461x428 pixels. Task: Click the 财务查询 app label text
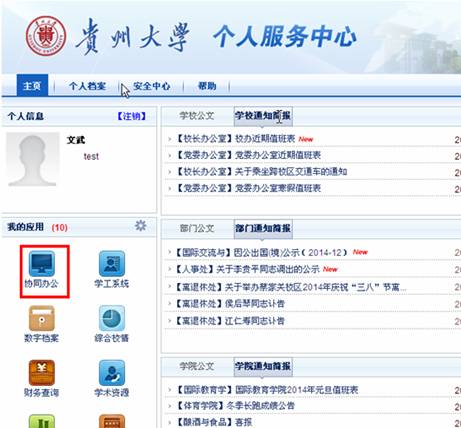click(x=41, y=393)
